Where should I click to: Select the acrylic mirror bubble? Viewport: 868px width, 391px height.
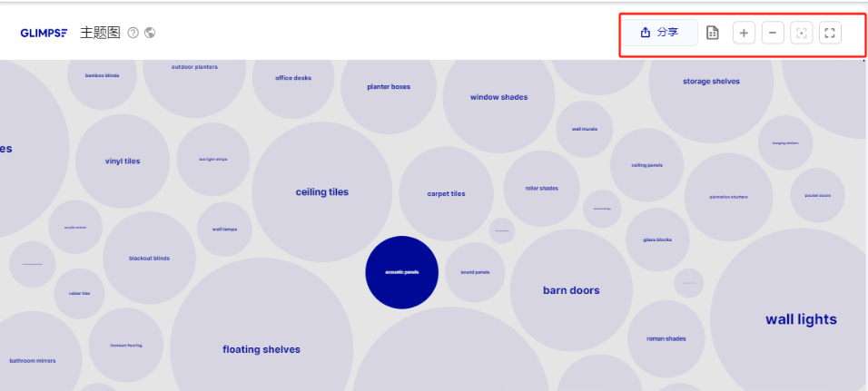(75, 227)
